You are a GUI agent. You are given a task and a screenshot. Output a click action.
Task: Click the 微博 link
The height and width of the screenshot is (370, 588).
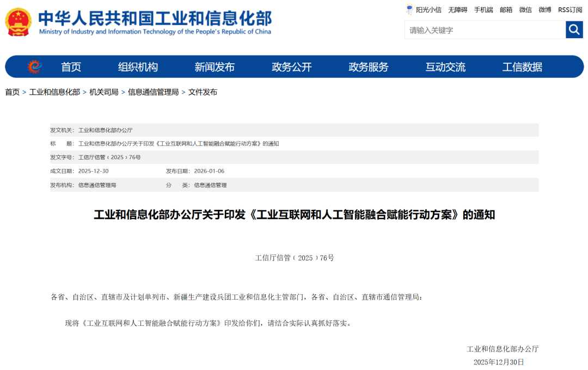tap(545, 10)
